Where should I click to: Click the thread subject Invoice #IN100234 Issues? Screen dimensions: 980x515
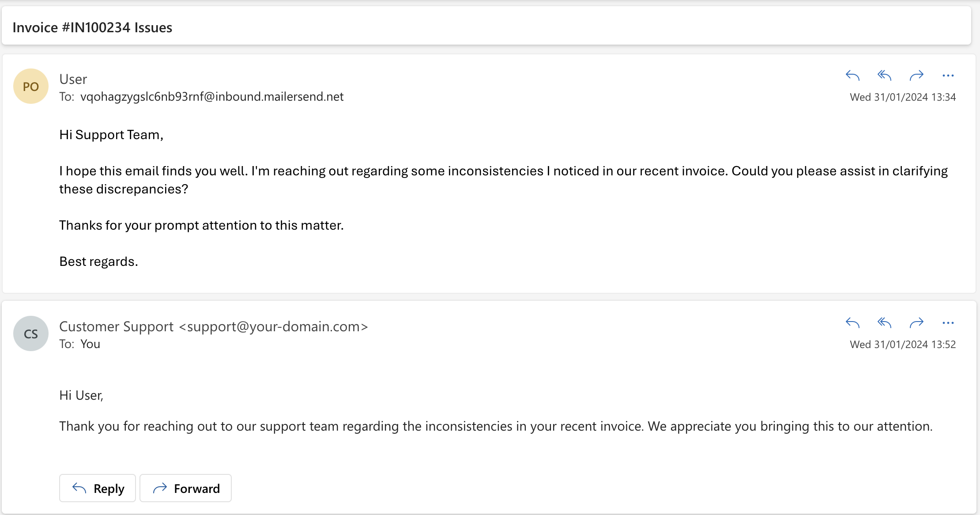coord(92,27)
